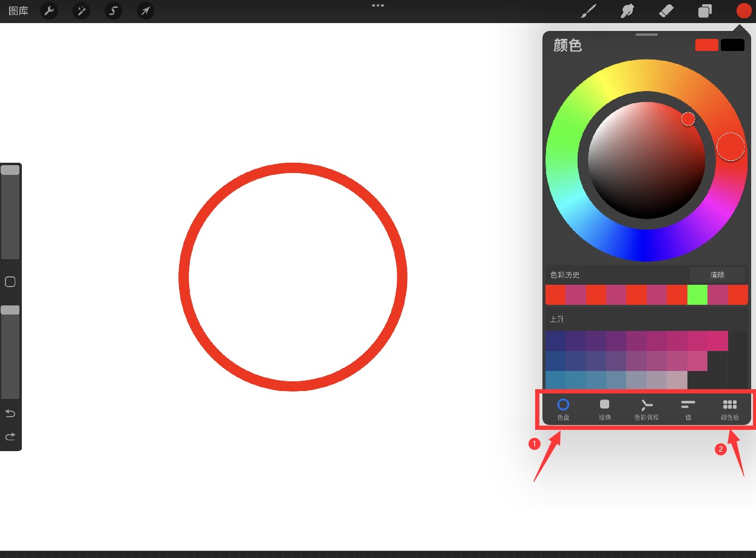Viewport: 756px width, 558px height.
Task: Tap the redo arrow in left sidebar
Action: (10, 437)
